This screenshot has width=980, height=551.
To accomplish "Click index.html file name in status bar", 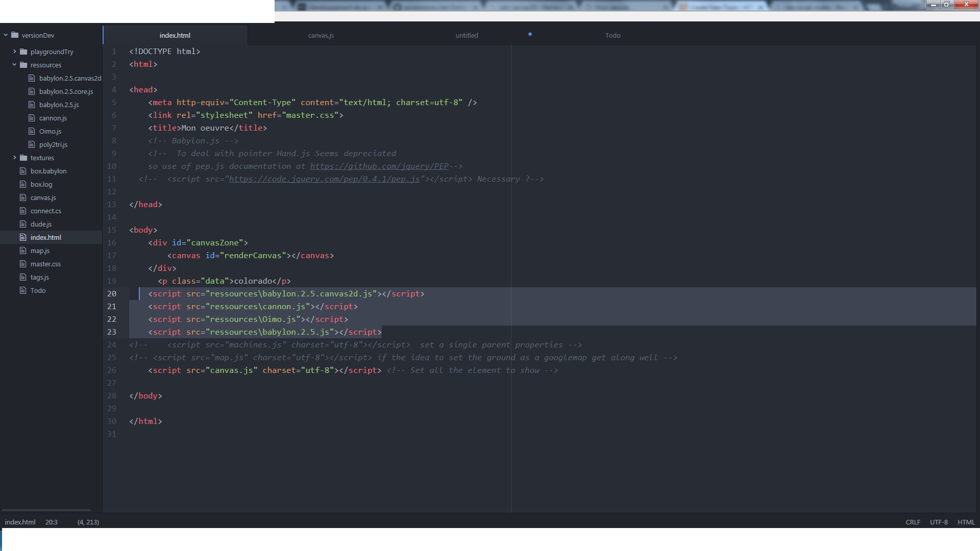I will [x=20, y=522].
